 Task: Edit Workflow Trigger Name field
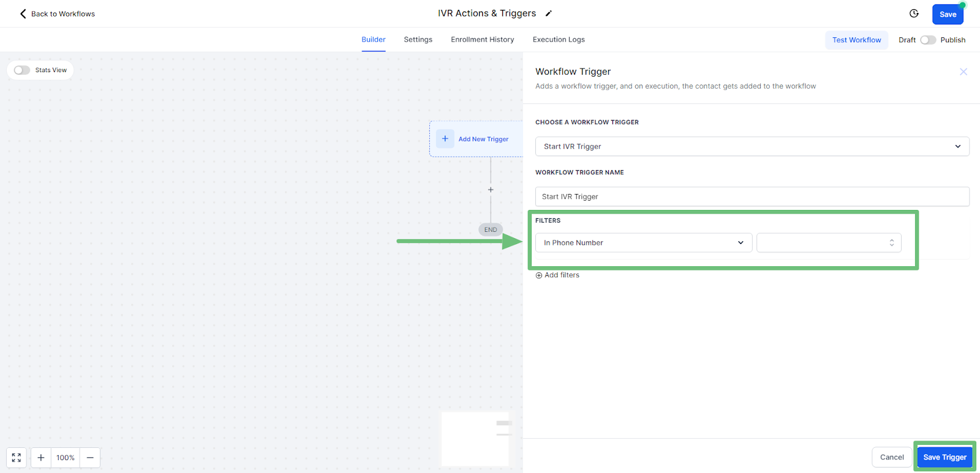752,196
